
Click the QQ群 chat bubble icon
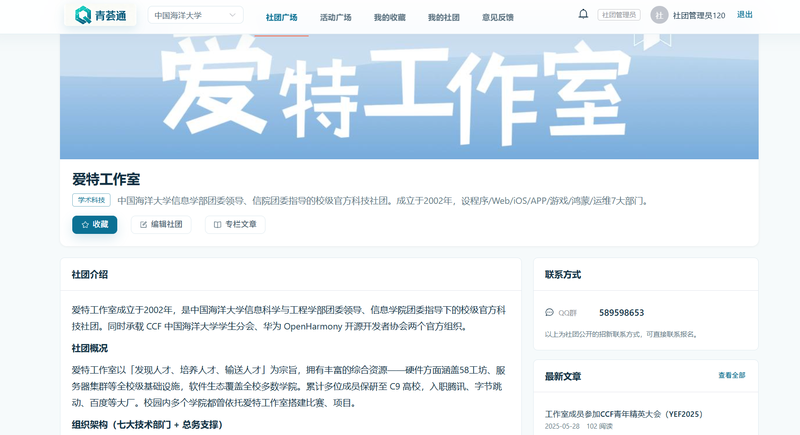click(549, 313)
